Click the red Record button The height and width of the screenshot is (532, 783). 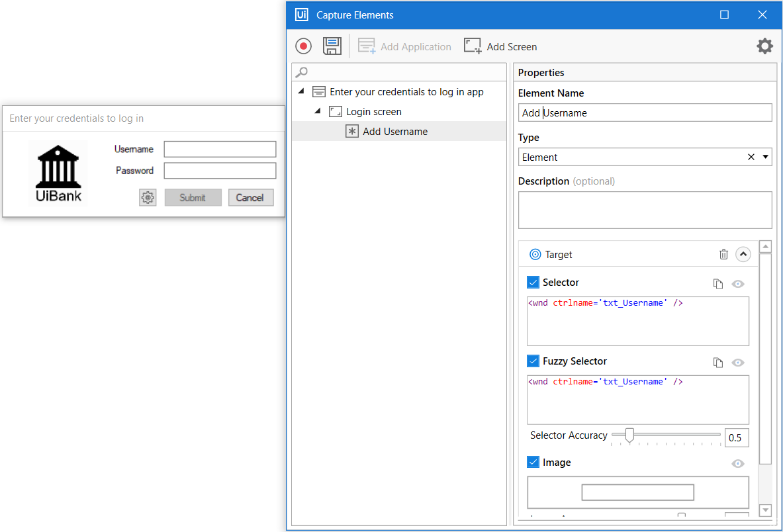point(304,46)
